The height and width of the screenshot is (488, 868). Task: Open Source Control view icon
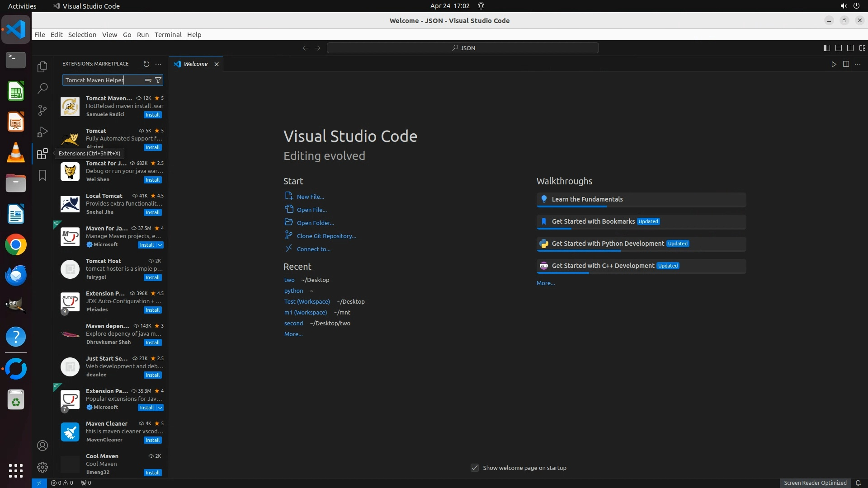(42, 110)
